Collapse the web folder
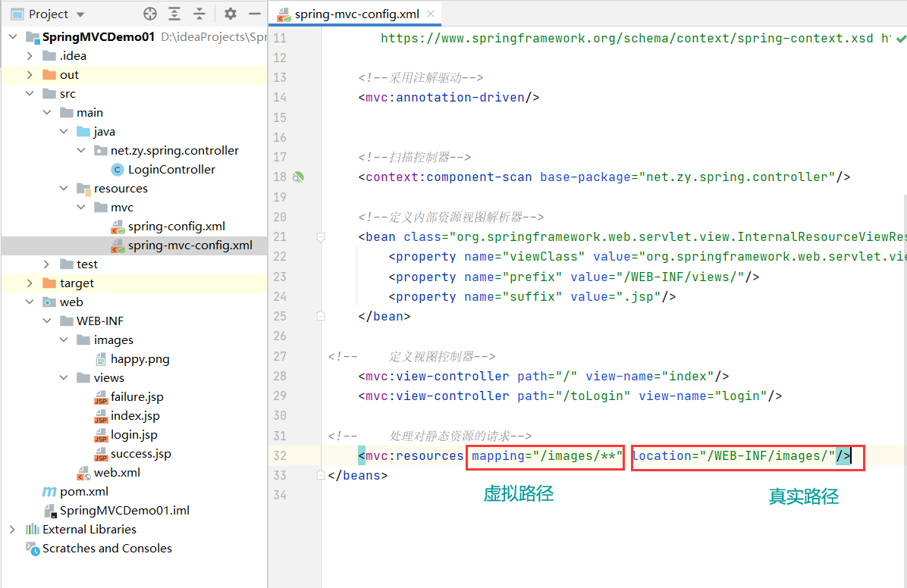 pyautogui.click(x=30, y=302)
